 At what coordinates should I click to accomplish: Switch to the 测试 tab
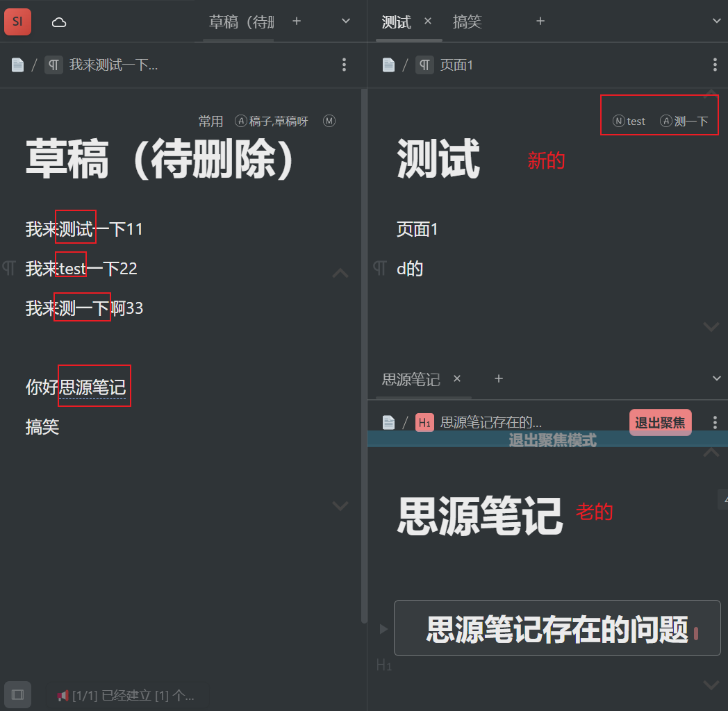click(396, 22)
